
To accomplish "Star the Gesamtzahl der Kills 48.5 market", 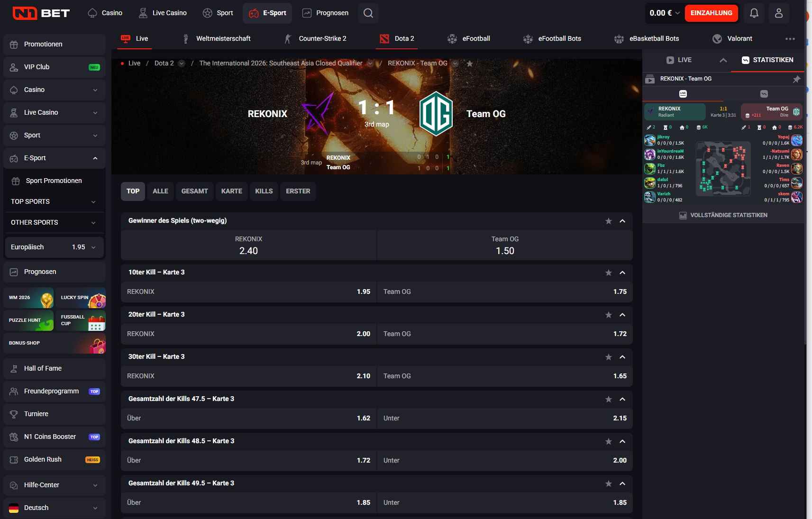I will coord(609,442).
